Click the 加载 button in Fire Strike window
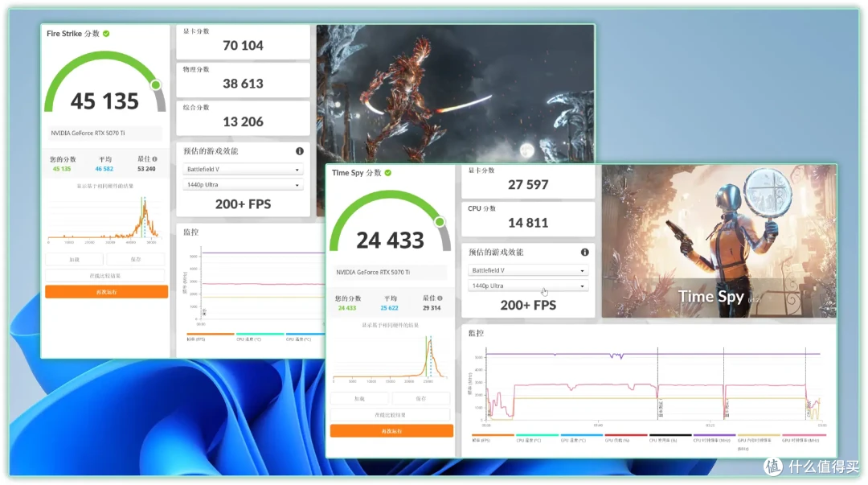The height and width of the screenshot is (485, 868). click(x=74, y=260)
